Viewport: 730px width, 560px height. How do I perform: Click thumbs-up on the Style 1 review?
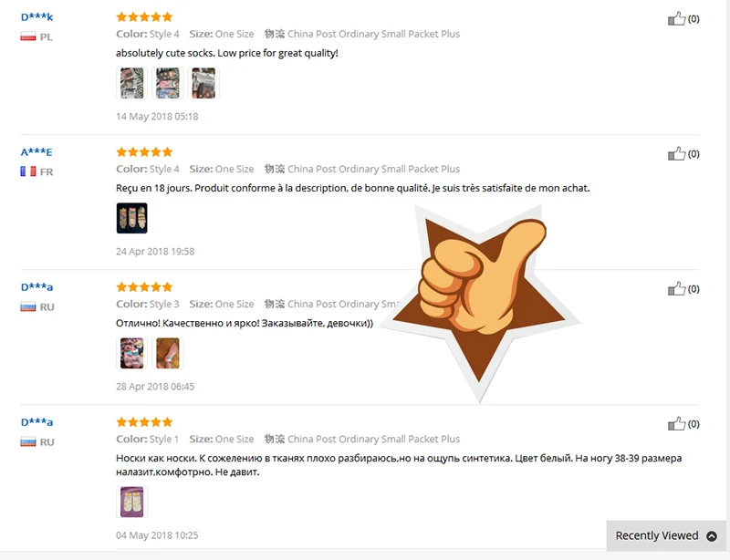click(676, 423)
